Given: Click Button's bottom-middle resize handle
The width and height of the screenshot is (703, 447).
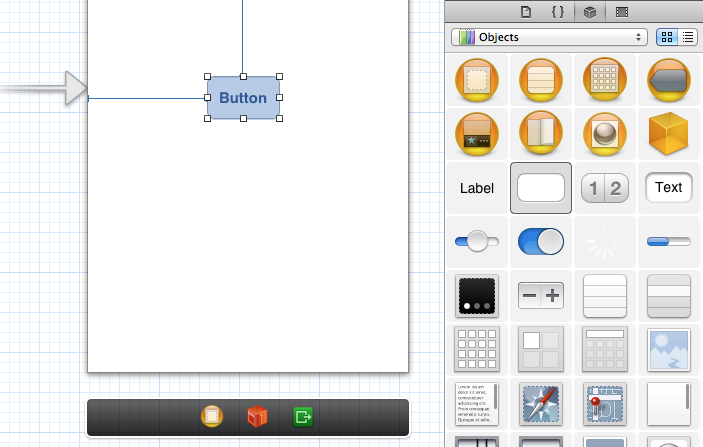Looking at the screenshot, I should (243, 118).
